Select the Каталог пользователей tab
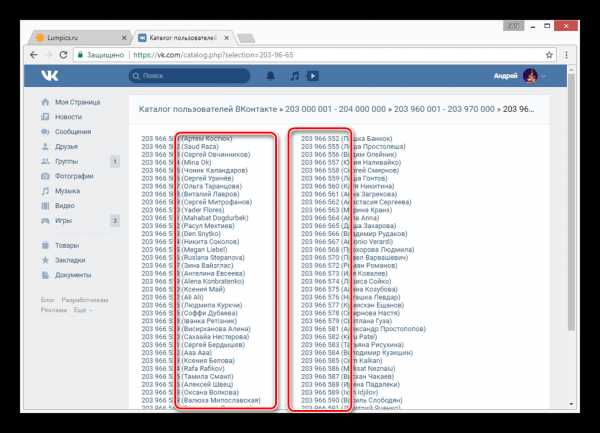600x433 pixels. tap(183, 37)
